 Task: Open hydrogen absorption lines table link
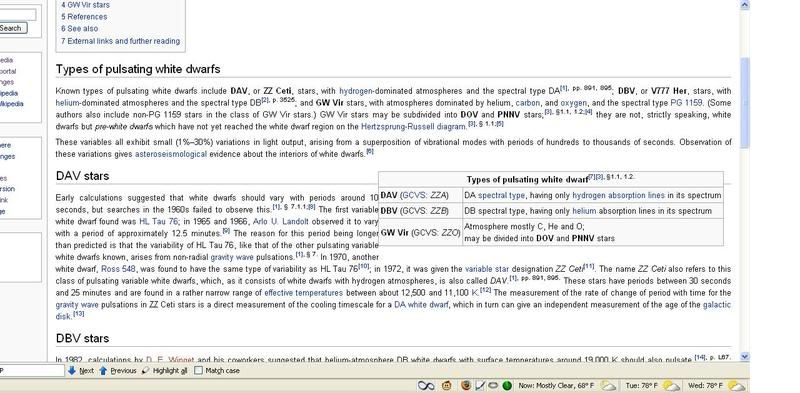[x=618, y=195]
